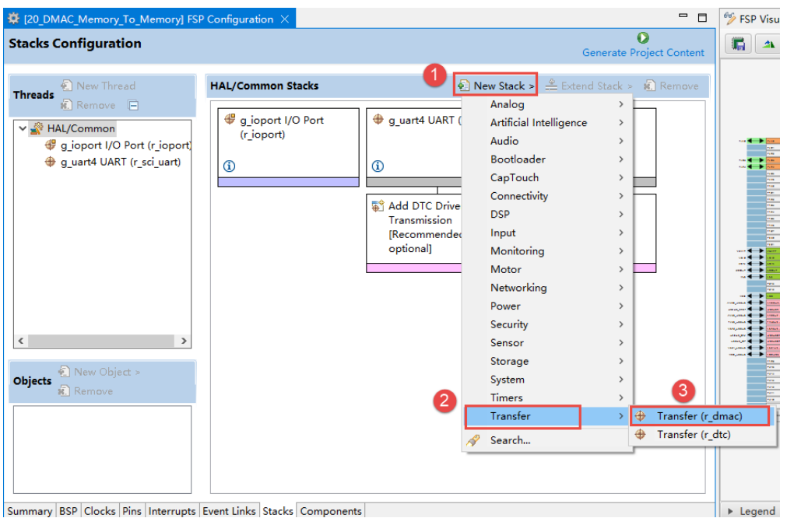Click the Generate Project Content green arrow icon

click(x=643, y=37)
